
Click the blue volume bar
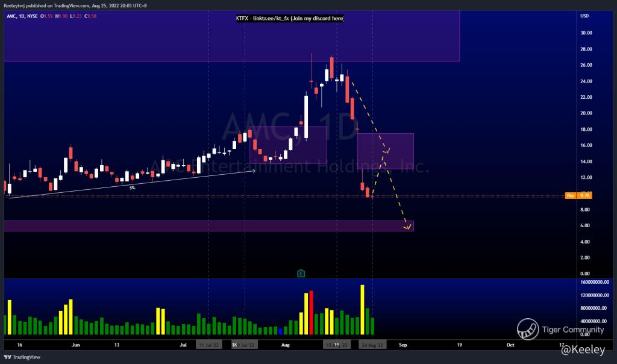281,331
